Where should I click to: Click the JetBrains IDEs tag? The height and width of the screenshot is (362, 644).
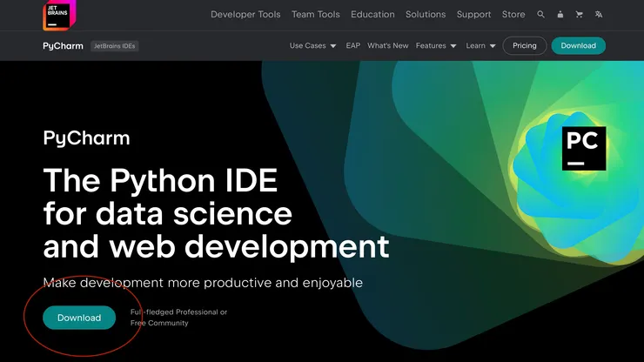114,46
